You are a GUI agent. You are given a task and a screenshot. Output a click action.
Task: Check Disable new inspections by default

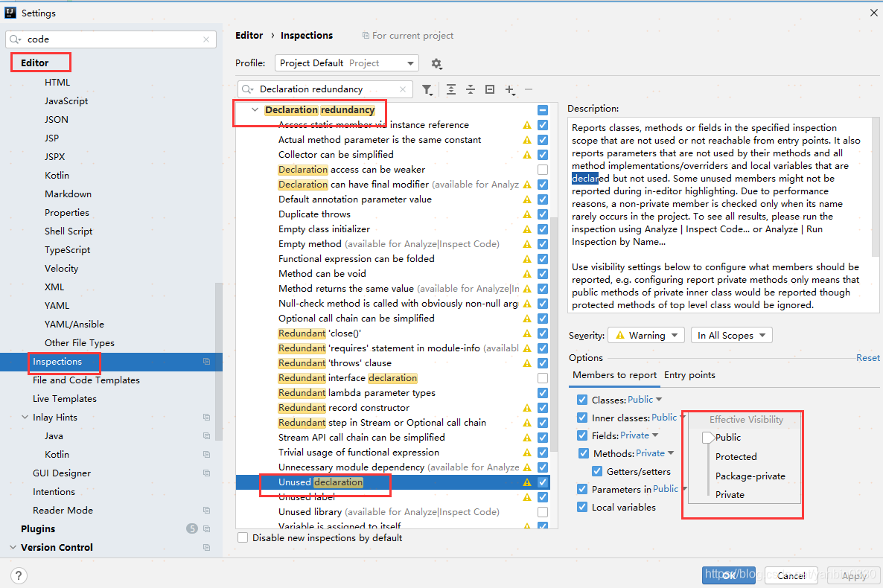click(242, 537)
